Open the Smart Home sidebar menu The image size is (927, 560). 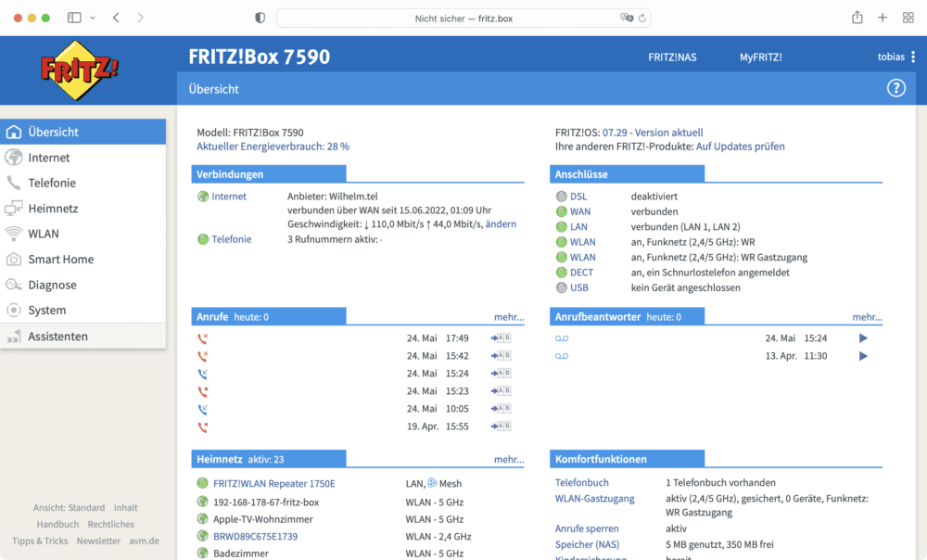(x=83, y=259)
